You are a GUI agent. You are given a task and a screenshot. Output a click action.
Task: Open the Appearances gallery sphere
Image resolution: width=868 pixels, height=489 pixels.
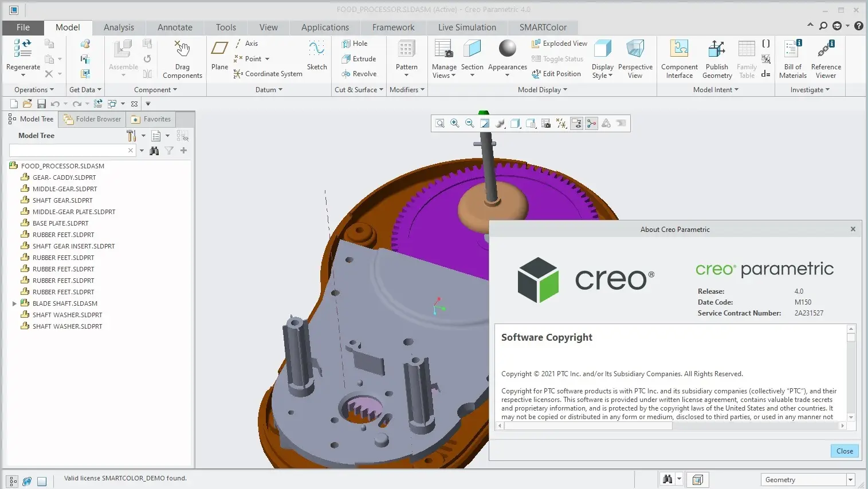(x=507, y=49)
